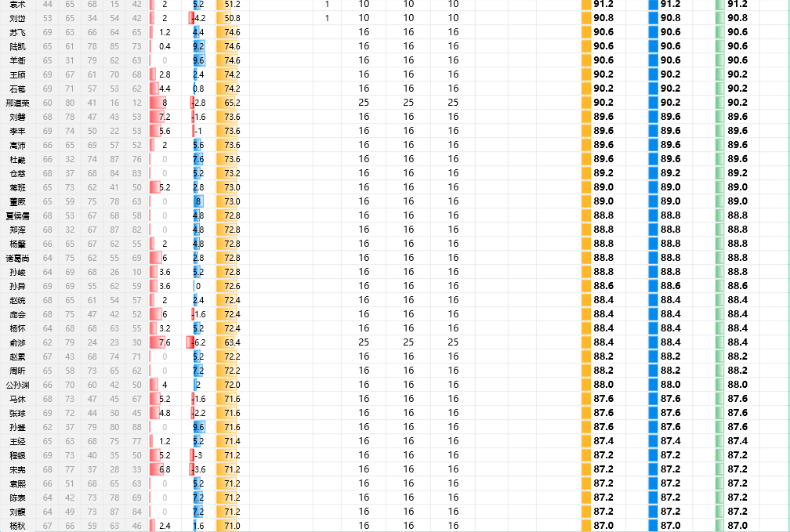Select the 2.4 red-bar cell for 杨秋
The image size is (790, 532).
coord(165,526)
